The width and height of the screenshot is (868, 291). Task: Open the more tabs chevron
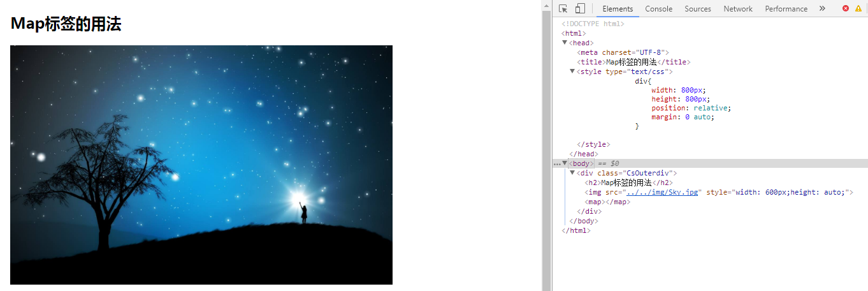[x=822, y=8]
